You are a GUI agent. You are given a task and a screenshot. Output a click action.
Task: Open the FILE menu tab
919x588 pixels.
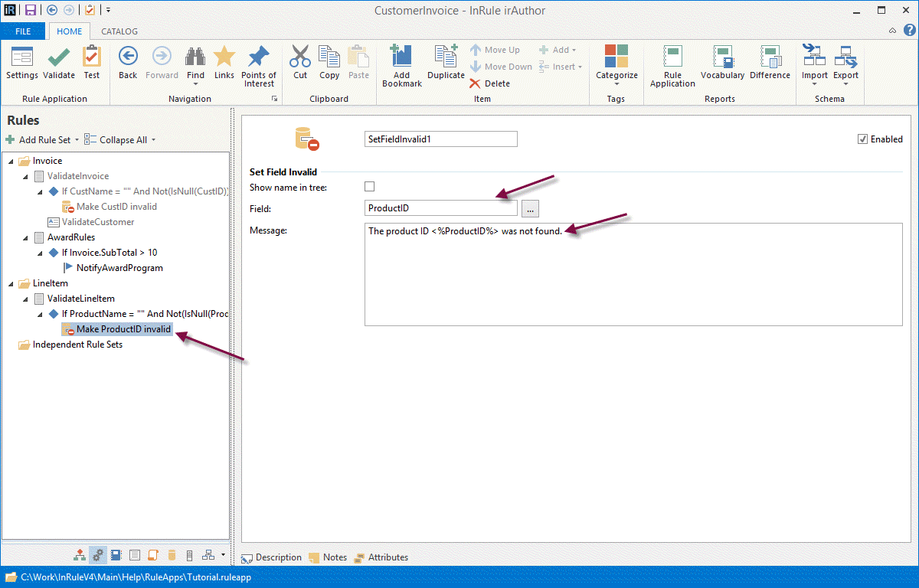(23, 31)
